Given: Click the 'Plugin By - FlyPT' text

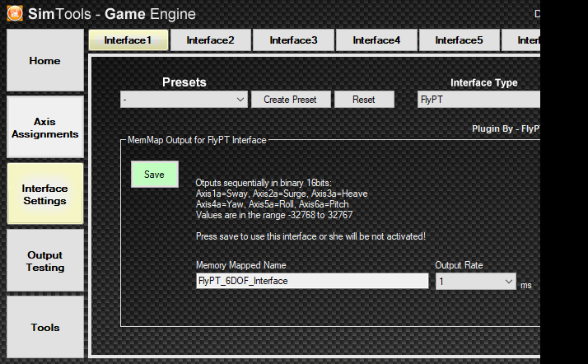Looking at the screenshot, I should 506,128.
